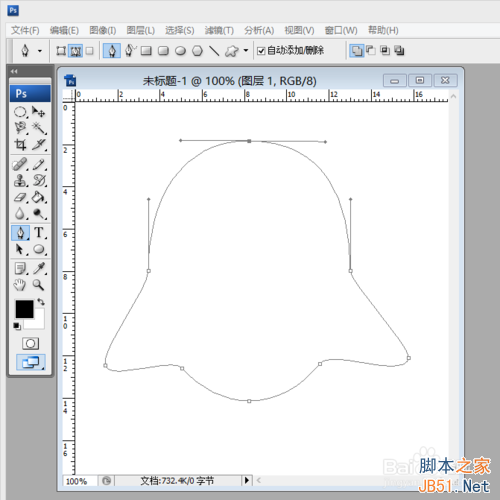Change the screen mode button
Image resolution: width=500 pixels, height=500 pixels.
point(31,362)
